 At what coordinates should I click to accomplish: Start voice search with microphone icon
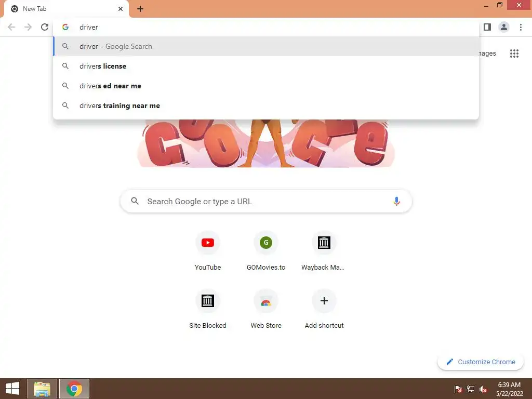pos(396,201)
